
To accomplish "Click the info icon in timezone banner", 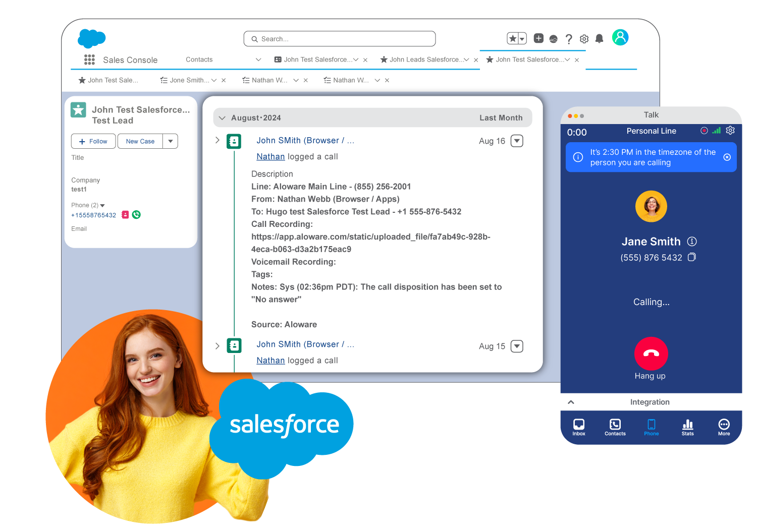I will 578,157.
